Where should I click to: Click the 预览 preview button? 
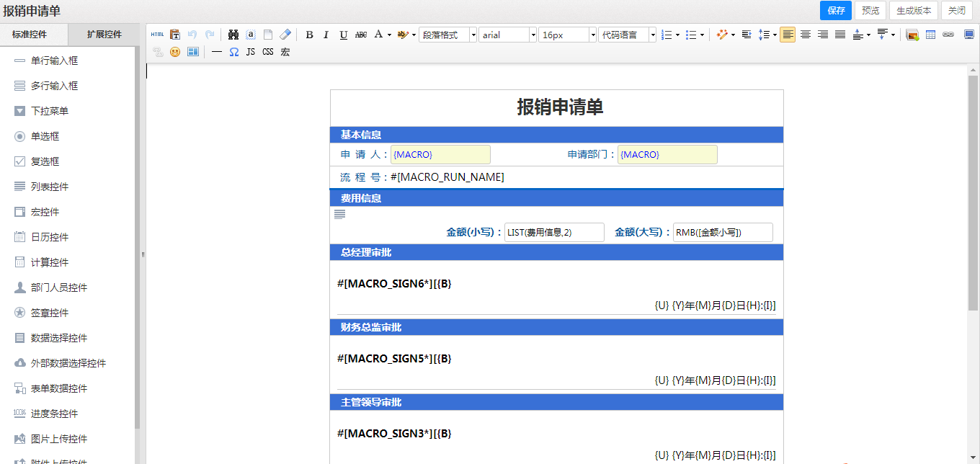(870, 10)
